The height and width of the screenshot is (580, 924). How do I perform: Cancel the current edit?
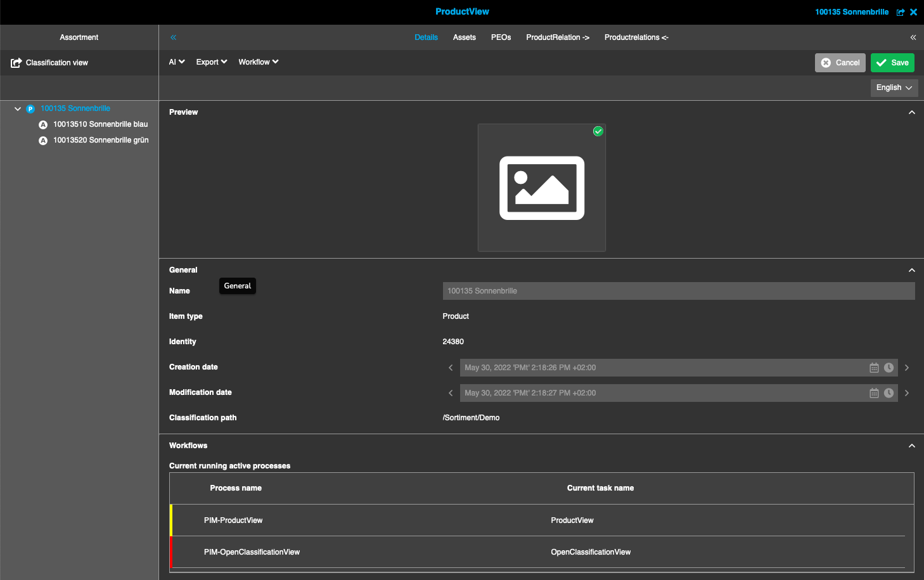(x=840, y=63)
